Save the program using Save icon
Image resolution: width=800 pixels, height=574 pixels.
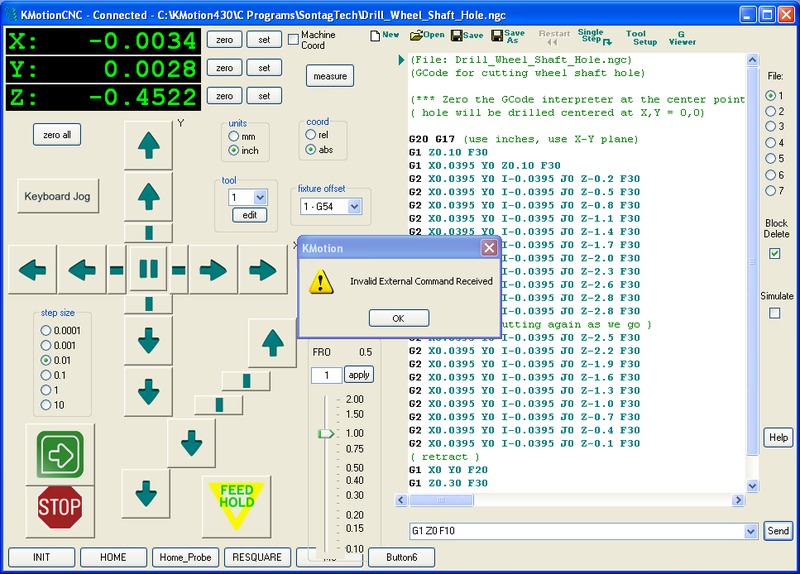pos(467,35)
